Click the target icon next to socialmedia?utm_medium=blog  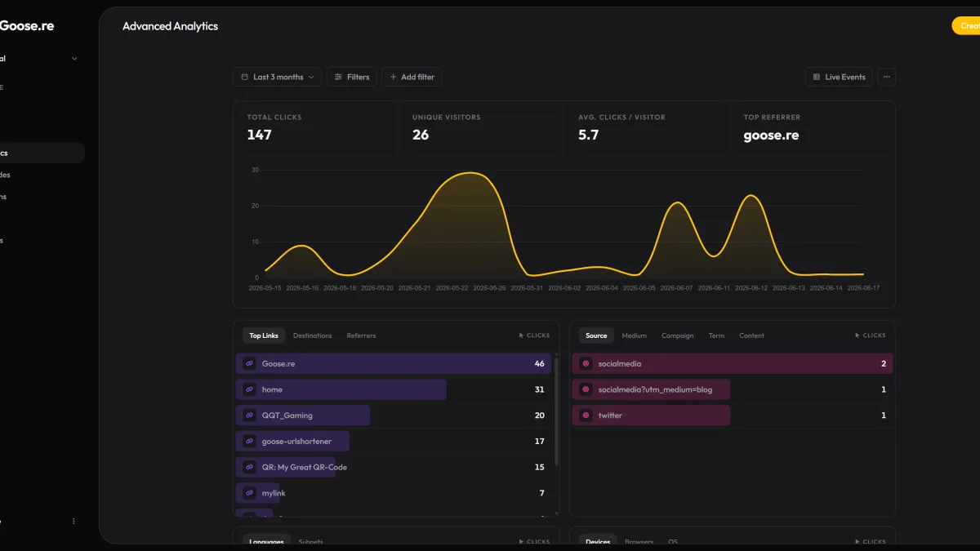[x=586, y=389]
